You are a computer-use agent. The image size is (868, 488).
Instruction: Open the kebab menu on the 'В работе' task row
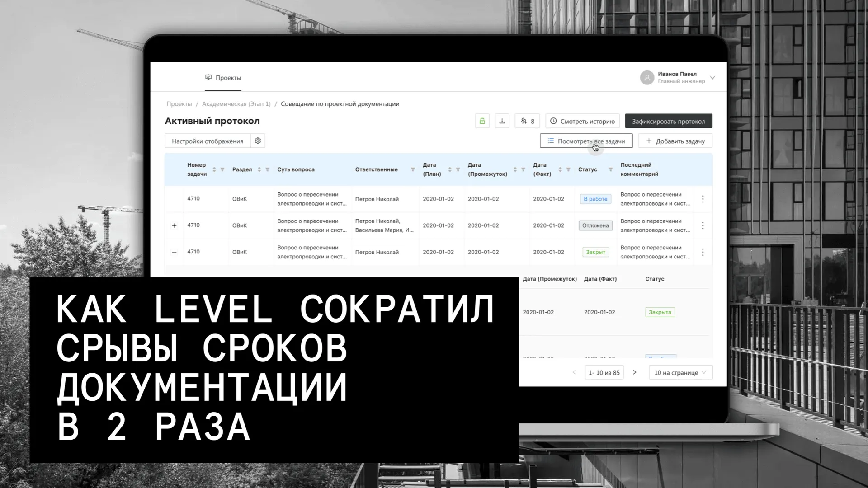[703, 199]
